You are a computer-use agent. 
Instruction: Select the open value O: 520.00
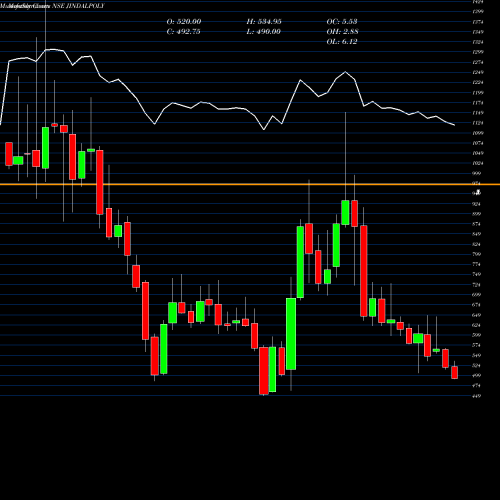click(184, 22)
